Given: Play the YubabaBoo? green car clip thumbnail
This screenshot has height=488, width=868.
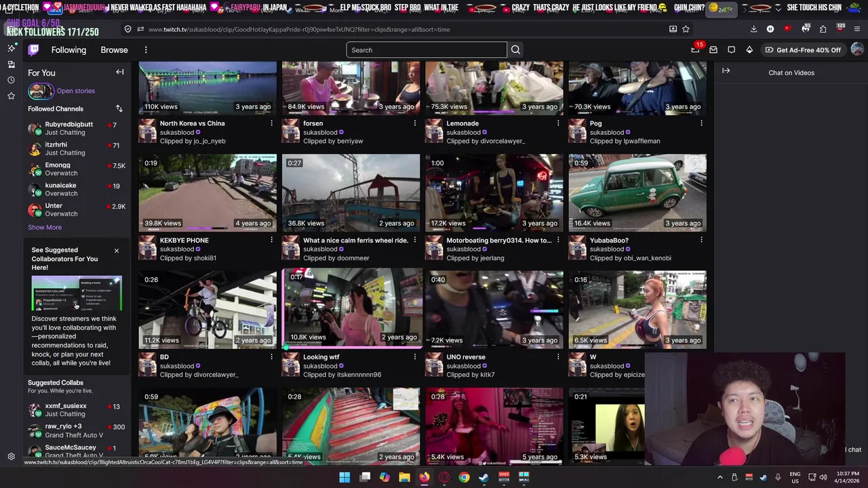Looking at the screenshot, I should tap(637, 192).
